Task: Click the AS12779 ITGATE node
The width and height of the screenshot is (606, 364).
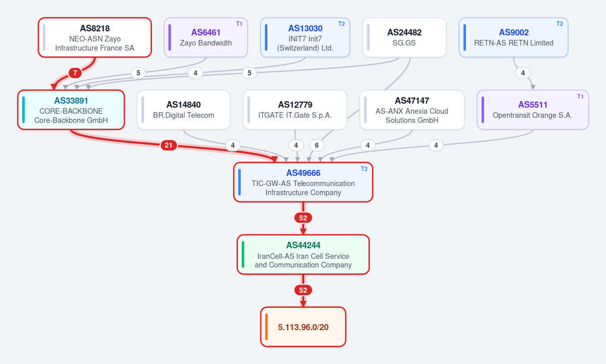Action: click(x=295, y=110)
